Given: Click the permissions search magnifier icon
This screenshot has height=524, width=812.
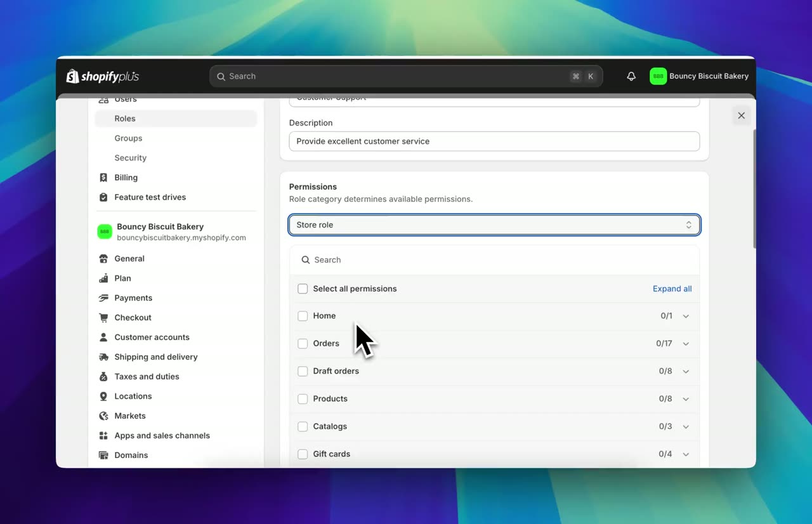Looking at the screenshot, I should point(306,260).
